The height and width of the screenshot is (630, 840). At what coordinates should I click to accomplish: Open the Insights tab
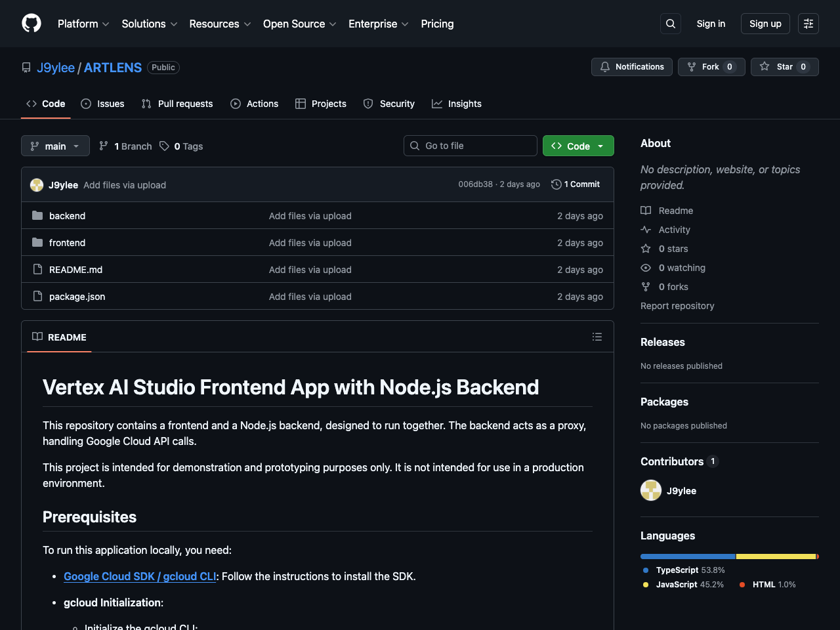click(457, 104)
